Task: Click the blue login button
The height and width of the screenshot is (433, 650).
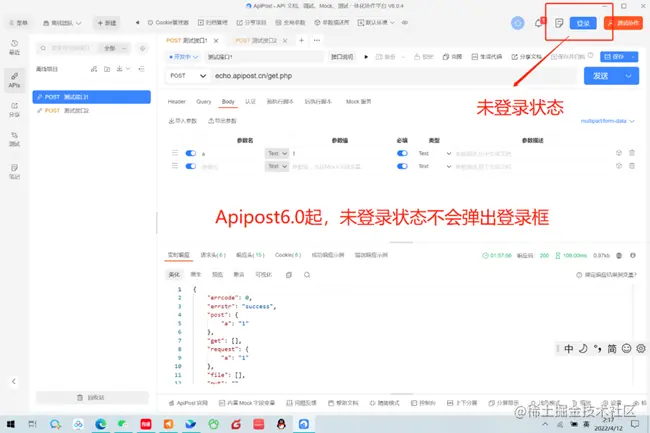Action: point(583,23)
